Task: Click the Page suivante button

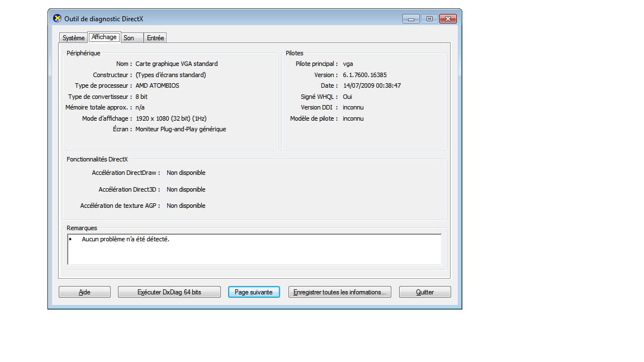Action: coord(254,292)
